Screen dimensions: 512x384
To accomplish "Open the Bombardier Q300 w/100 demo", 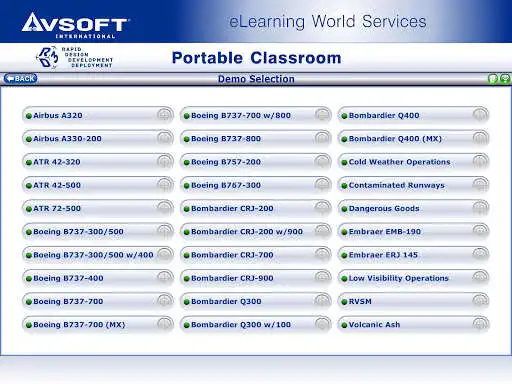I will tap(256, 324).
